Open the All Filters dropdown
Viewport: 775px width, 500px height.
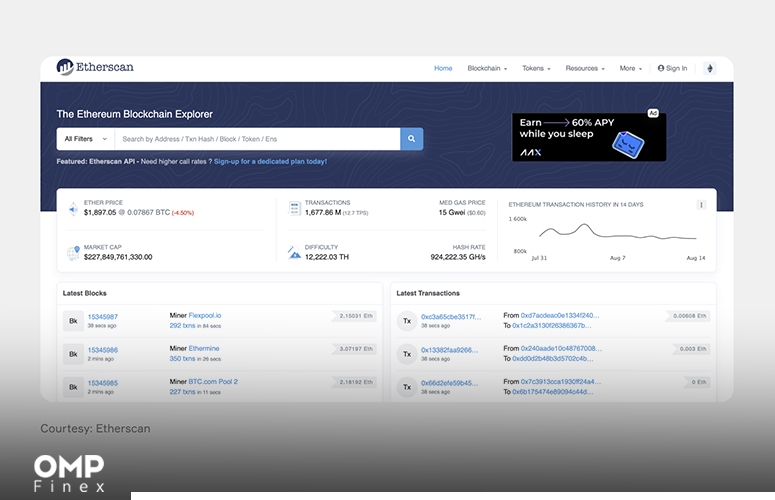(86, 139)
